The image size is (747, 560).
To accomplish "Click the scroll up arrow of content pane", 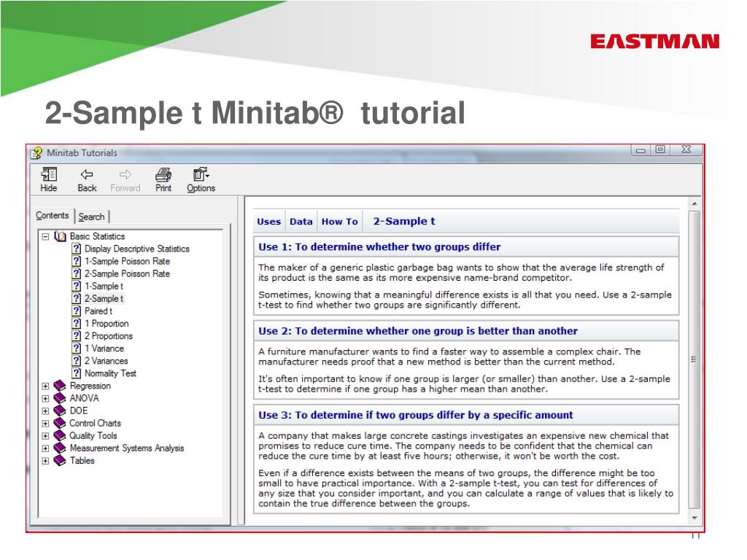I will [x=694, y=203].
